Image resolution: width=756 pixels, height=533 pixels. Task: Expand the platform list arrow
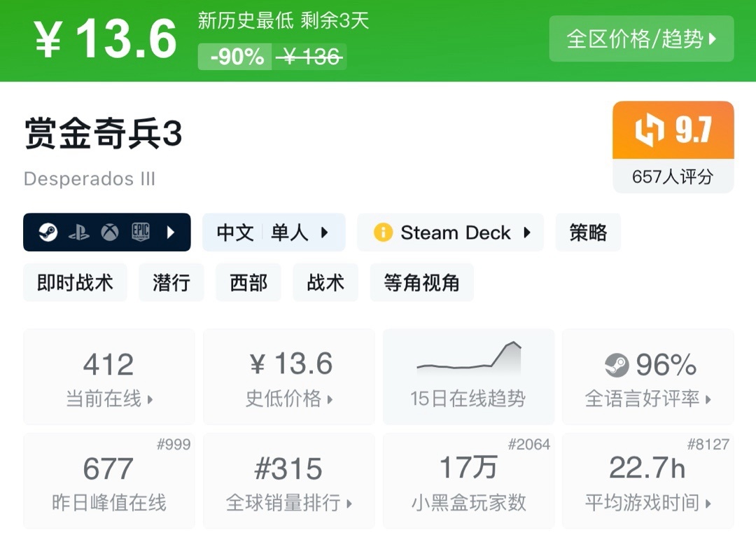point(171,233)
